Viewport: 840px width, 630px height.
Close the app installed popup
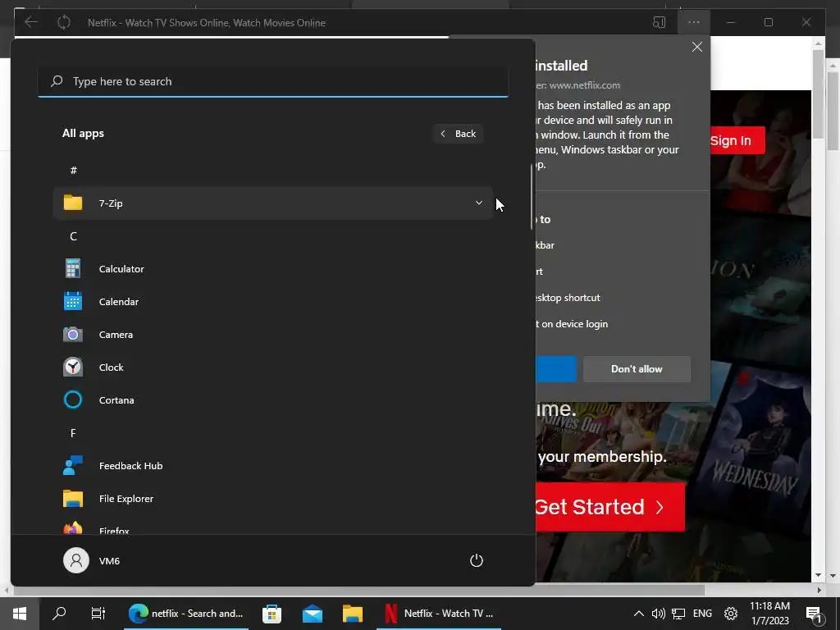697,47
